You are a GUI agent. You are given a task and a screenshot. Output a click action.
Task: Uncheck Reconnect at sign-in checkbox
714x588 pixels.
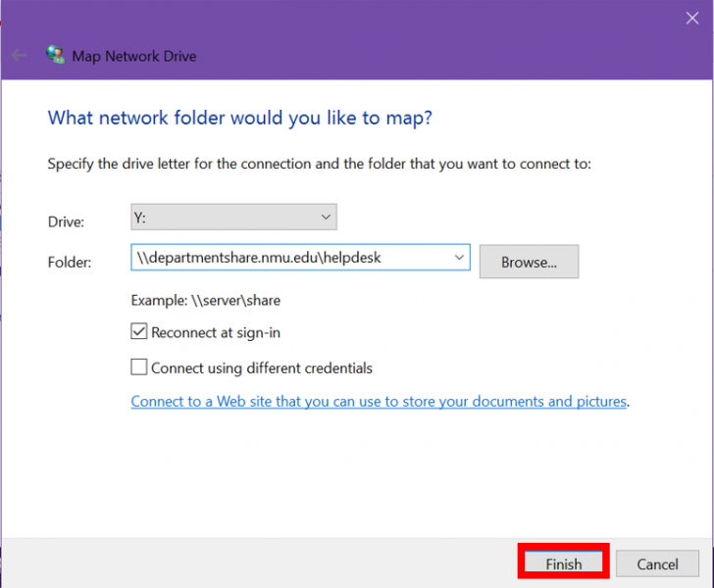click(139, 331)
